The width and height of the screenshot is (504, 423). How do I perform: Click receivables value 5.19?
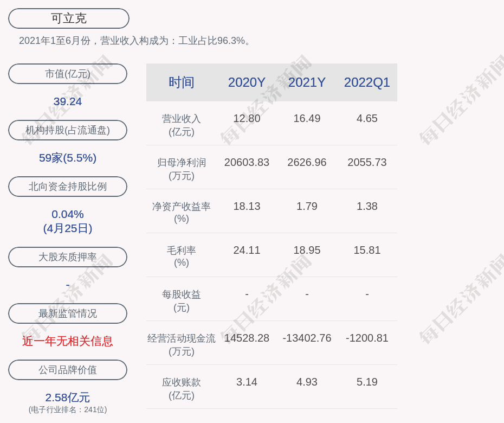pos(367,382)
